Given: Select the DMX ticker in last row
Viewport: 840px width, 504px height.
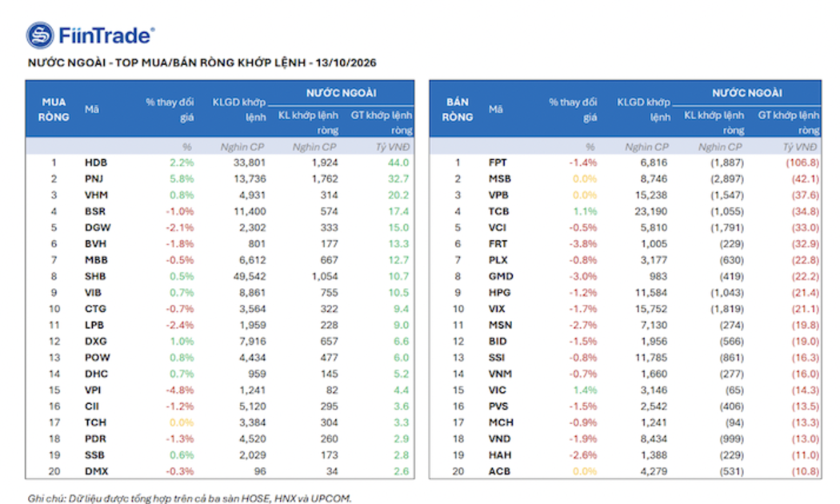Looking at the screenshot, I should pyautogui.click(x=97, y=471).
